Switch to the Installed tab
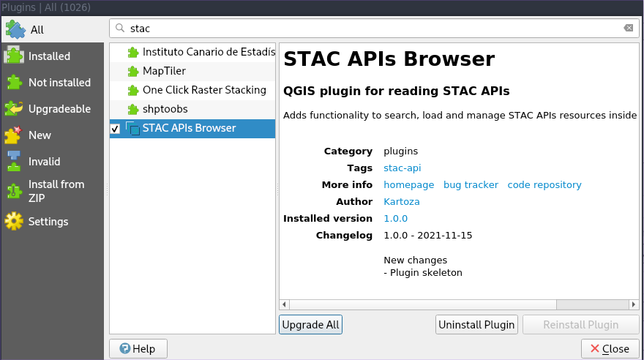Screen dimensions: 644x360 coord(53,56)
